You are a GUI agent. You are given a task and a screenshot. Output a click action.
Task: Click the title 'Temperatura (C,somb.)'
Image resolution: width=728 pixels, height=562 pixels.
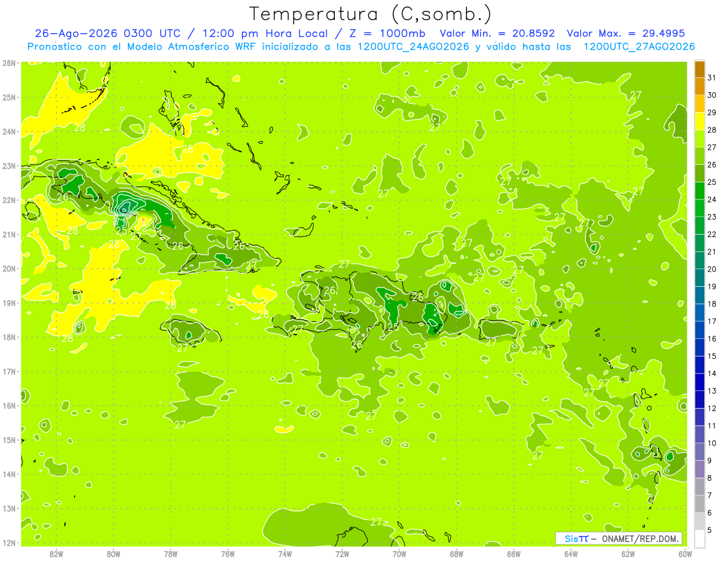371,14
